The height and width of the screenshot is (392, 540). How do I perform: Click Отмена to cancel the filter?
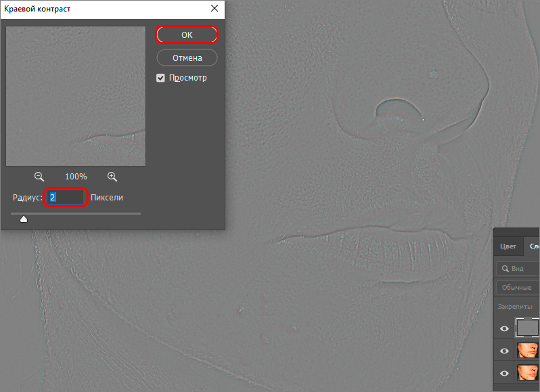pos(187,57)
